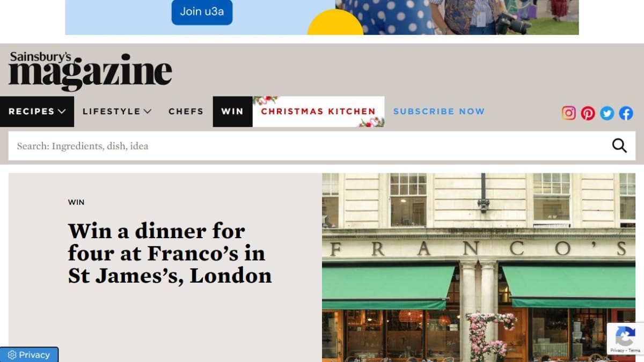Click the Join u3a ad button
Screen dimensions: 644x362
coord(202,12)
